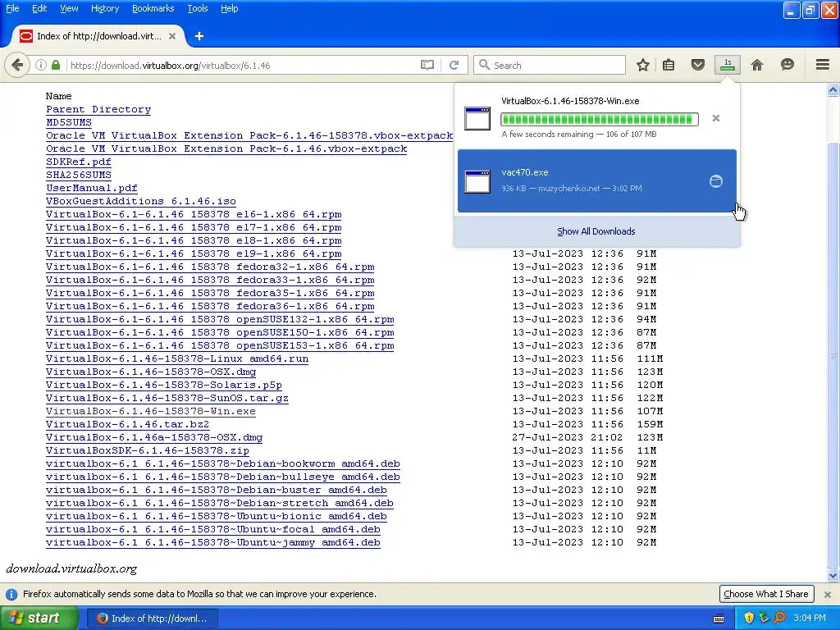840x630 pixels.
Task: Click the vac470.exe file icon in downloads
Action: [x=477, y=181]
